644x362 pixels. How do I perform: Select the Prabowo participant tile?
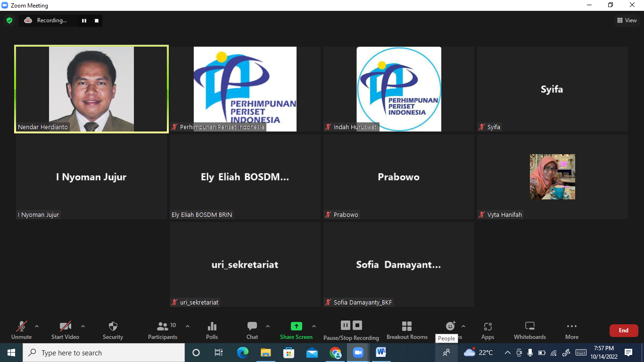point(399,177)
